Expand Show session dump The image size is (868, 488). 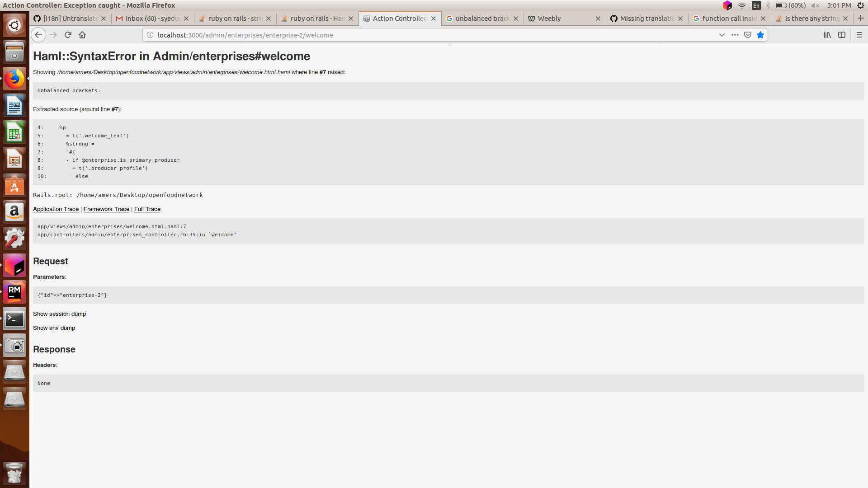59,314
